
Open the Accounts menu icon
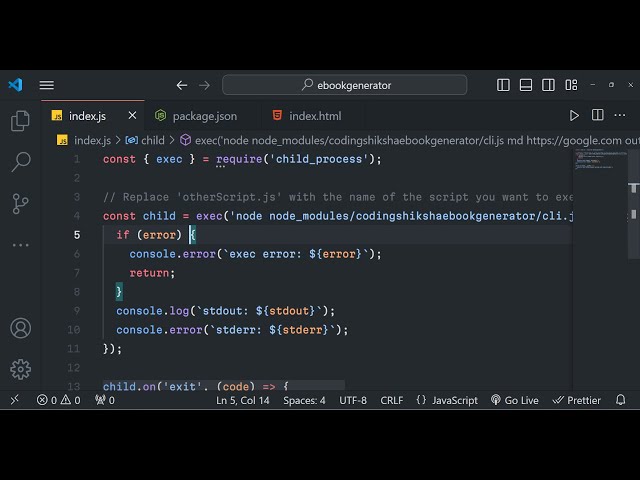tap(20, 328)
